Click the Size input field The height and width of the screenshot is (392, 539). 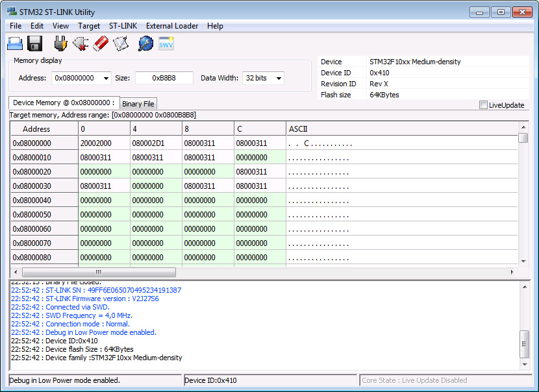coord(164,78)
